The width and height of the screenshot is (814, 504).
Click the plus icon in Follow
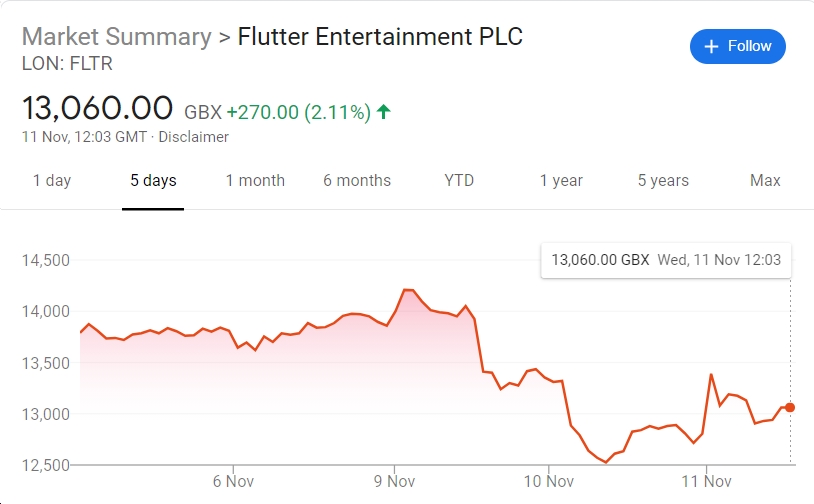pos(712,46)
